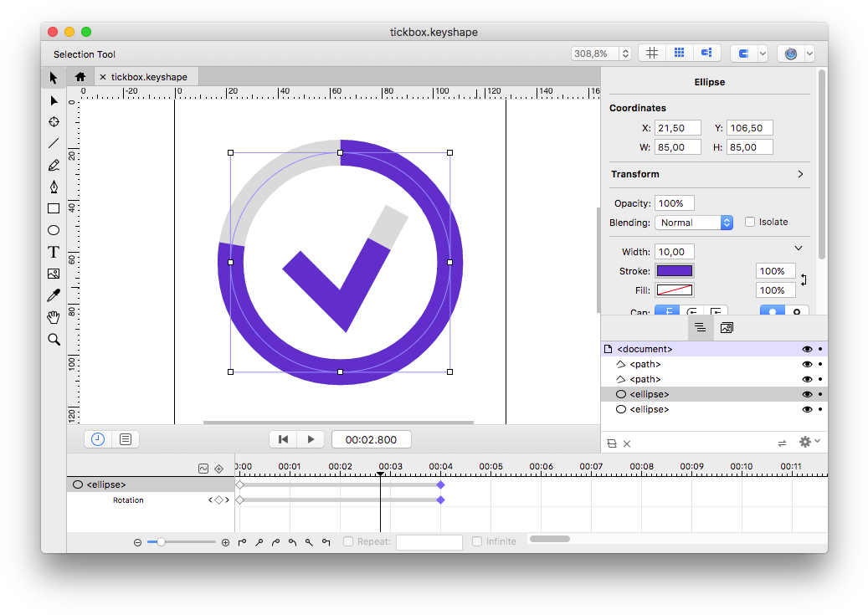
Task: Enable the Repeat checkbox in the timeline
Action: coord(347,541)
